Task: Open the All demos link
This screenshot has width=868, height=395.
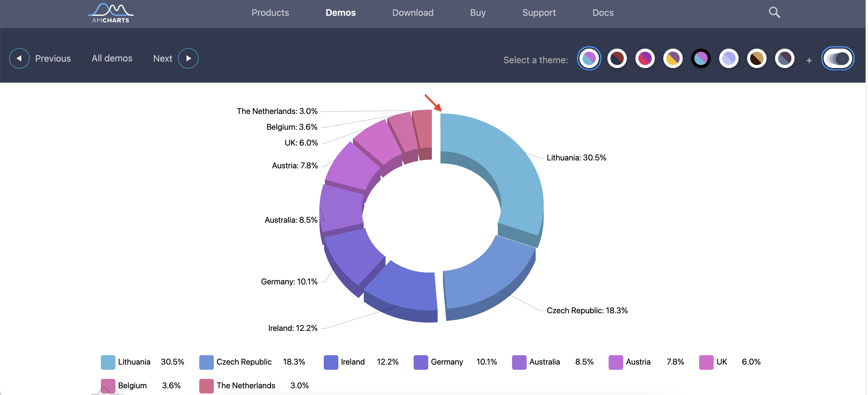Action: [x=112, y=58]
